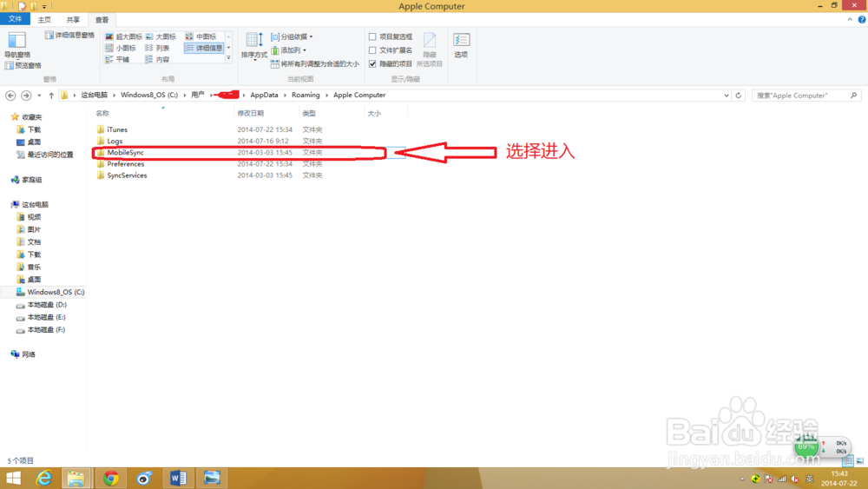This screenshot has height=489, width=868.
Task: Select the iTunes folder
Action: tap(117, 129)
